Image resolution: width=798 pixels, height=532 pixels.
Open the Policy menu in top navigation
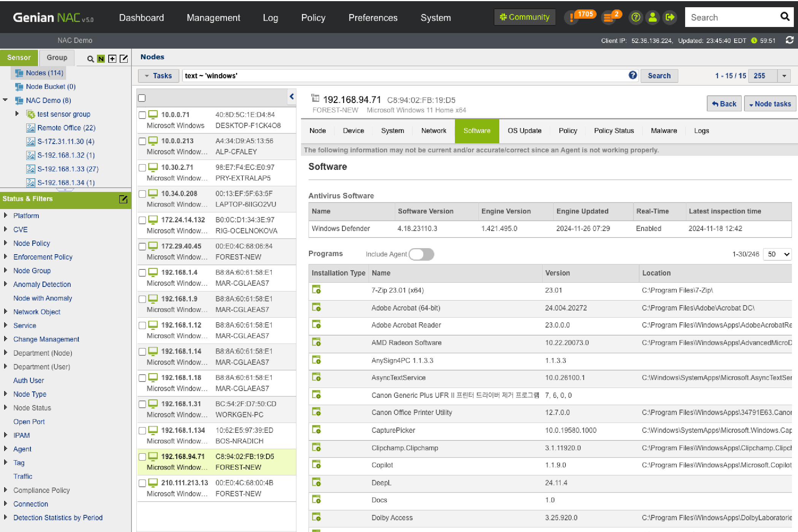click(313, 17)
